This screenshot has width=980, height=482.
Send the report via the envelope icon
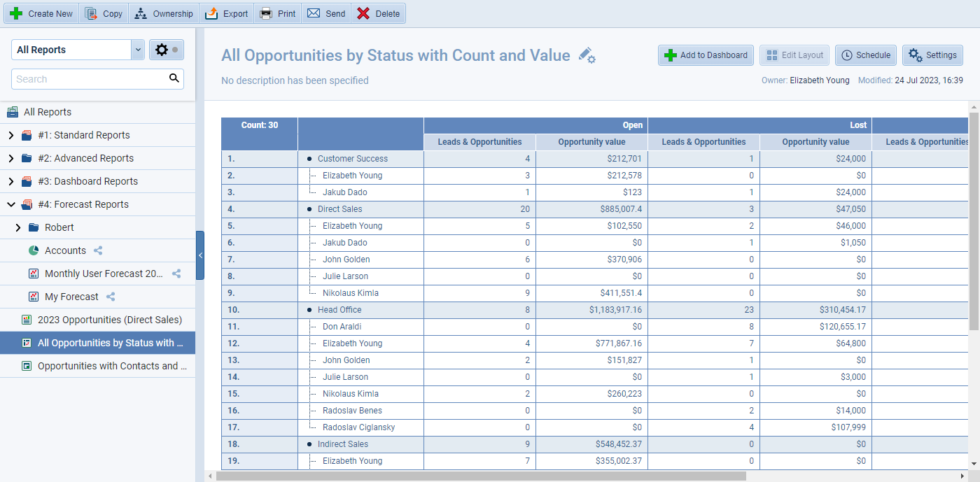(325, 13)
